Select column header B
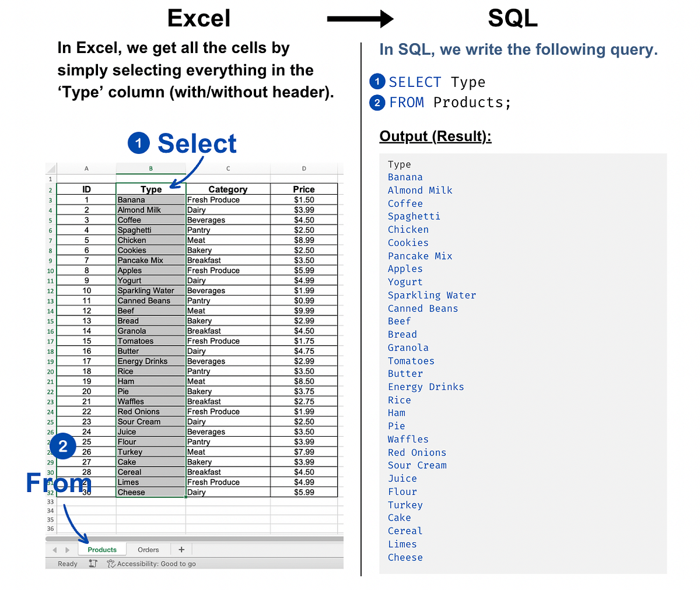This screenshot has width=700, height=590. [x=150, y=168]
